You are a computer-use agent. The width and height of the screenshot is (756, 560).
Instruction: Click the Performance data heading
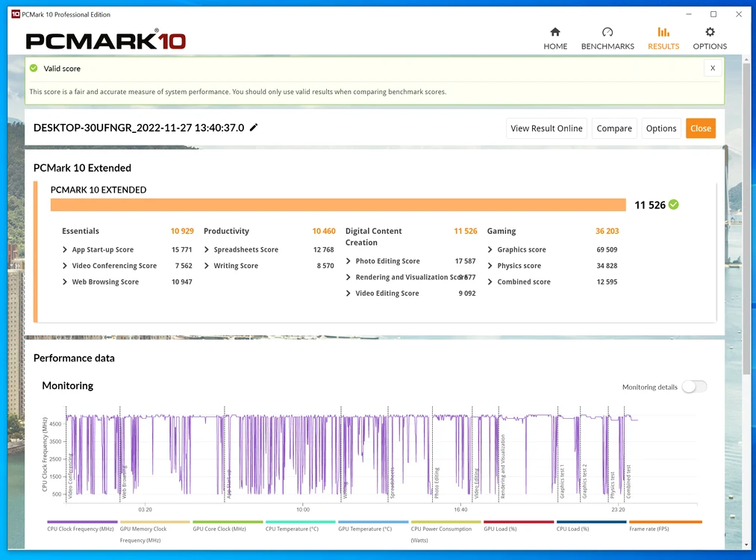point(74,358)
